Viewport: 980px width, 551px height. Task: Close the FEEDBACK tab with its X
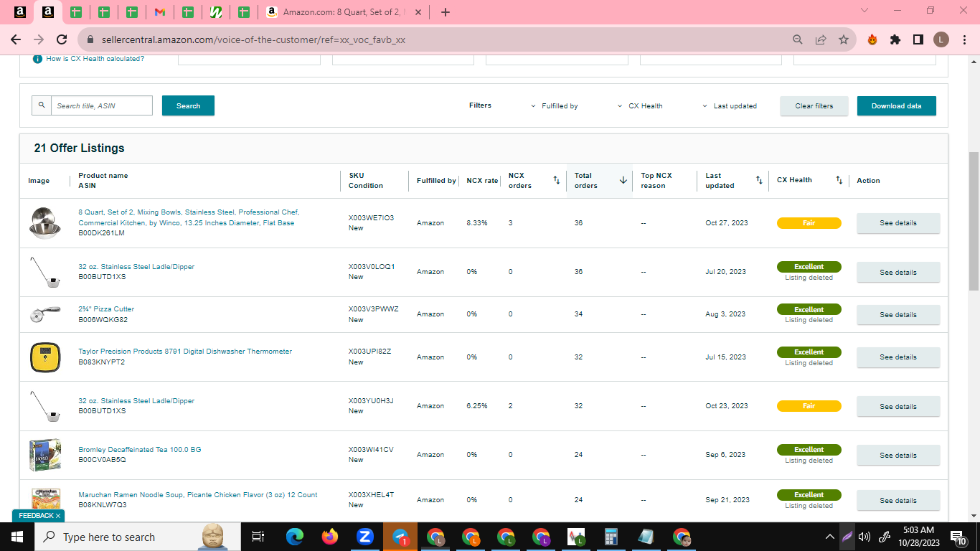(x=58, y=516)
